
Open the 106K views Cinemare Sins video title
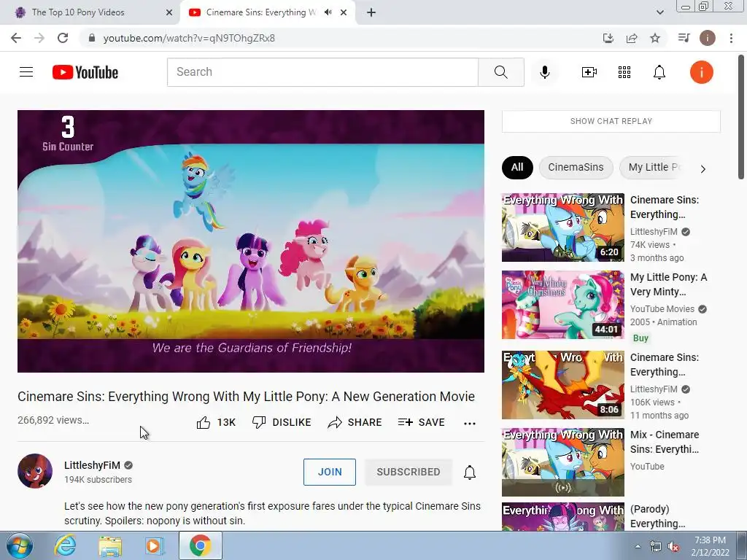[x=665, y=365]
